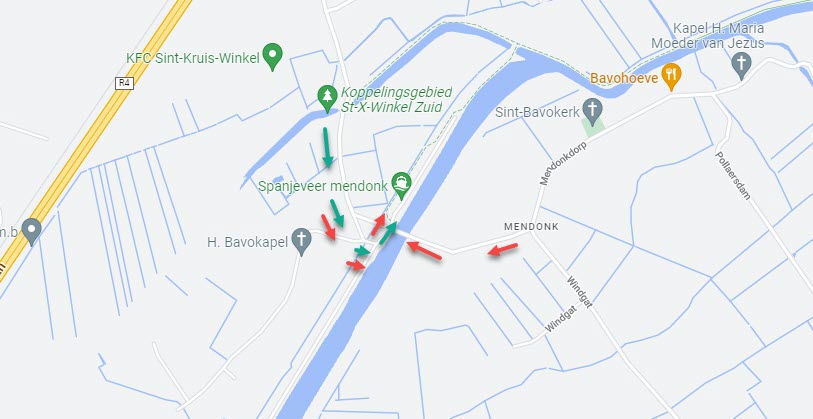Click the H. Bavokapel text label
The width and height of the screenshot is (813, 419).
247,242
